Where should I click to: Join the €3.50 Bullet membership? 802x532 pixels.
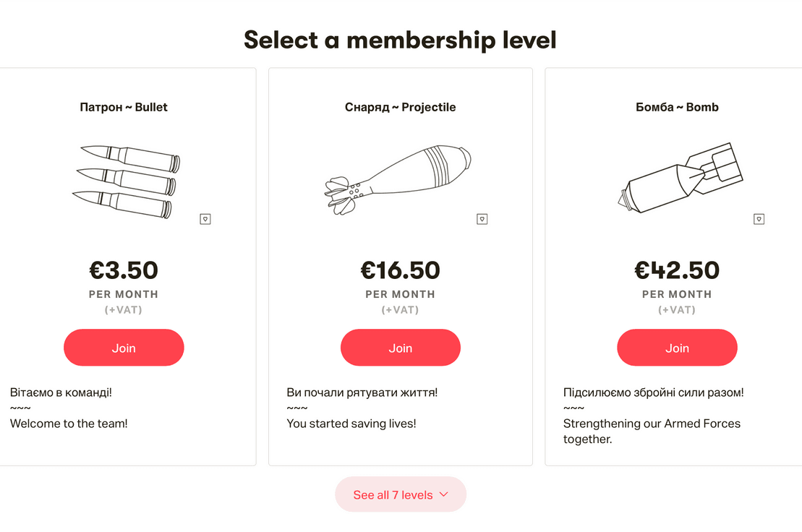pyautogui.click(x=124, y=348)
